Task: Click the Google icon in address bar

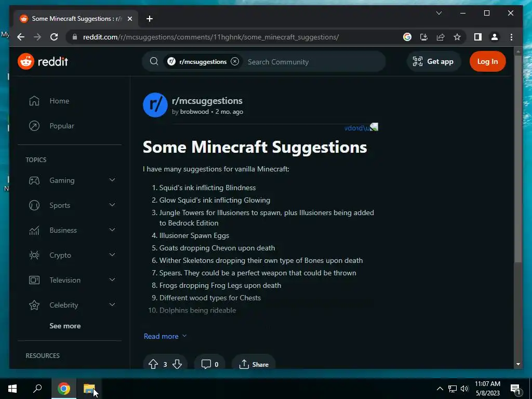Action: 407,37
